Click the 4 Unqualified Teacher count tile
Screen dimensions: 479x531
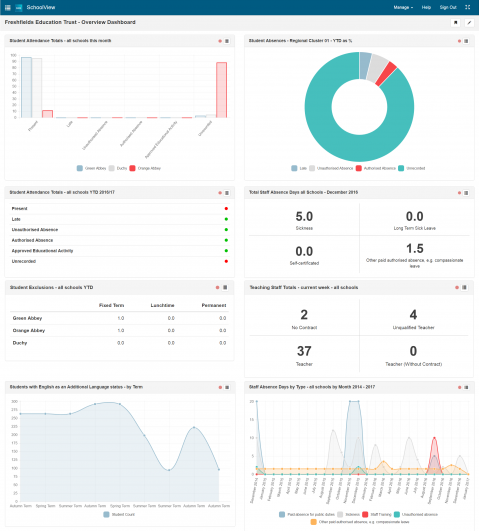[414, 318]
